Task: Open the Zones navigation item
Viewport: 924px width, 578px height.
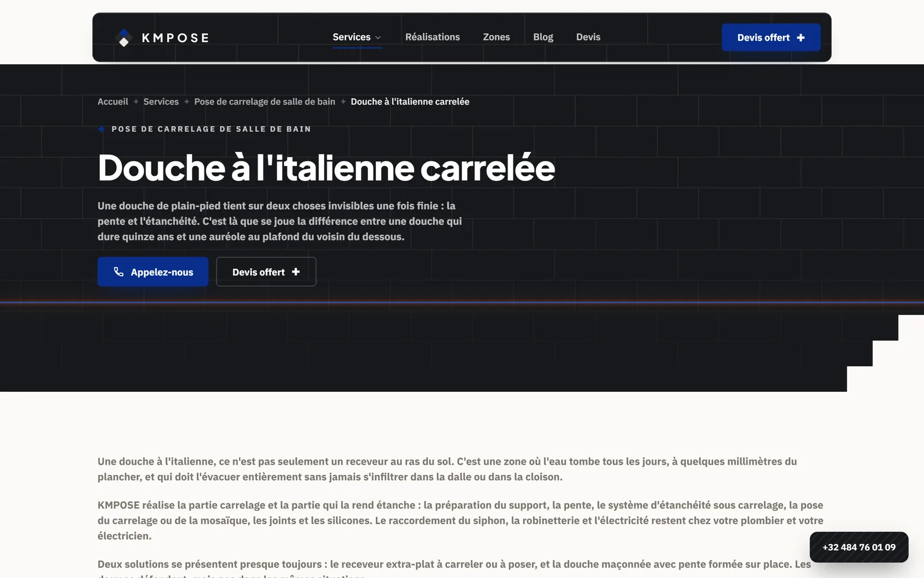Action: [x=497, y=37]
